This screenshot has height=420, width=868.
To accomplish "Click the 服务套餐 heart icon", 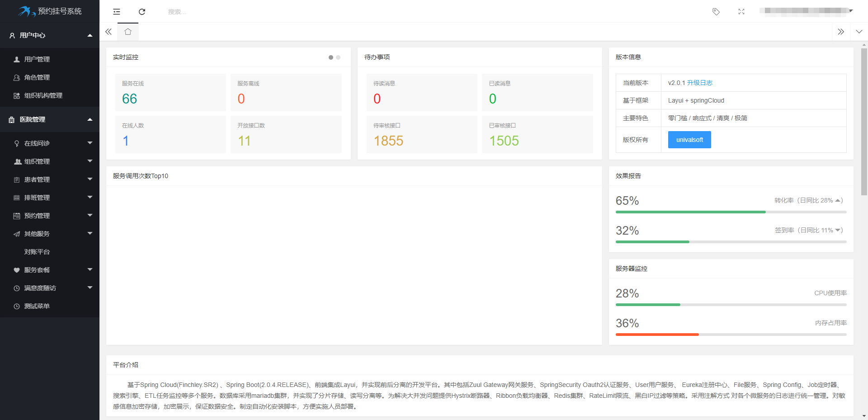I will click(17, 270).
